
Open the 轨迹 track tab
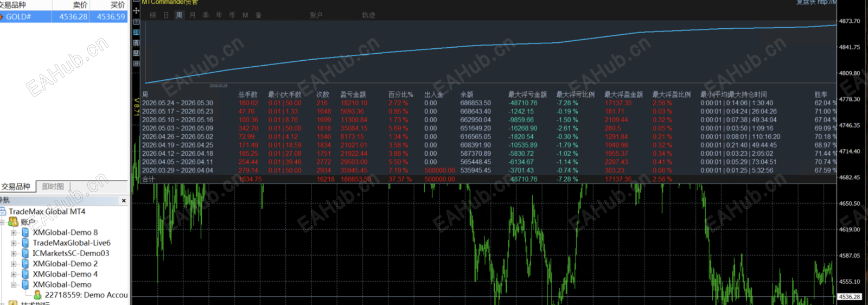click(x=368, y=15)
